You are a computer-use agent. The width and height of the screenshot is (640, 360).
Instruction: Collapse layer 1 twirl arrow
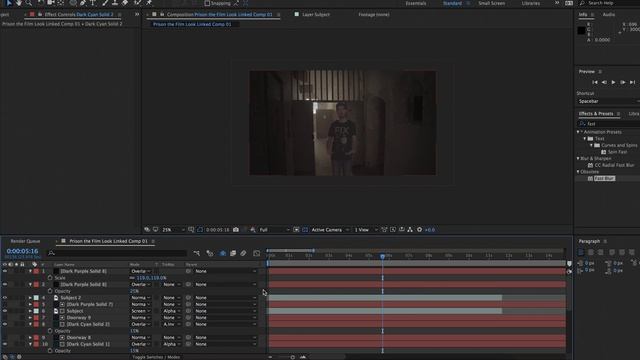click(x=30, y=271)
